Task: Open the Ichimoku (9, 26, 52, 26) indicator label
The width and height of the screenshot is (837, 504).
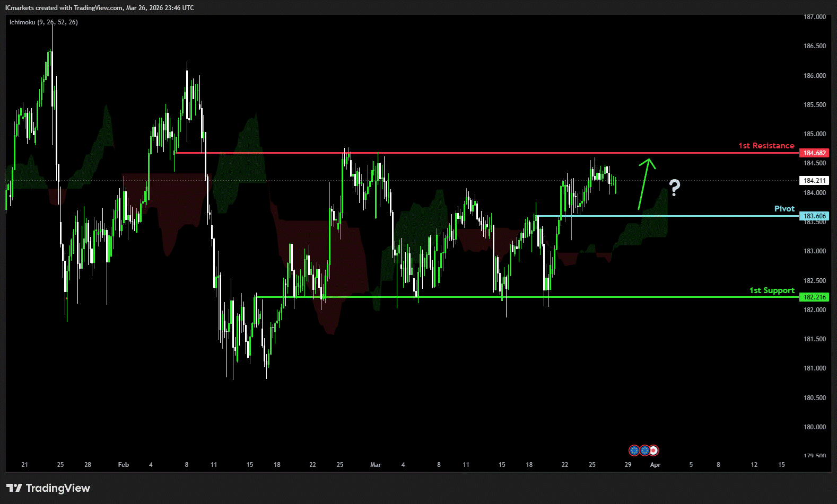Action: coord(43,22)
